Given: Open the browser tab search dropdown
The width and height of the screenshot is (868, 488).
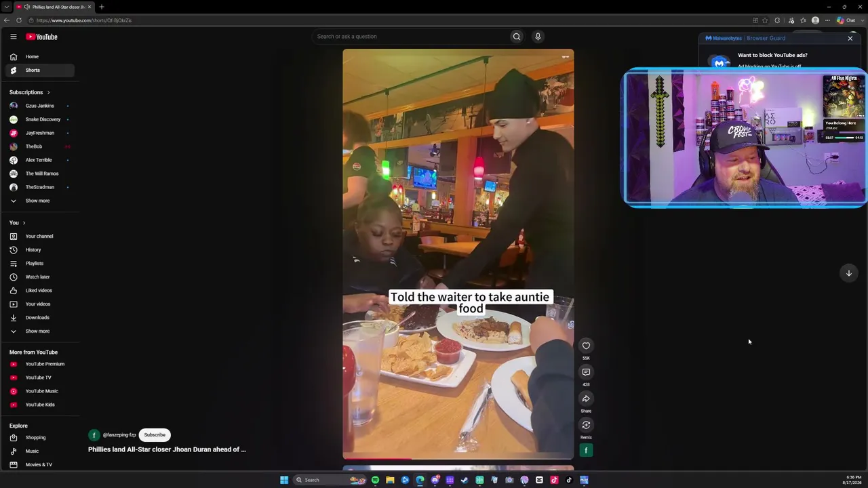Looking at the screenshot, I should coord(7,7).
